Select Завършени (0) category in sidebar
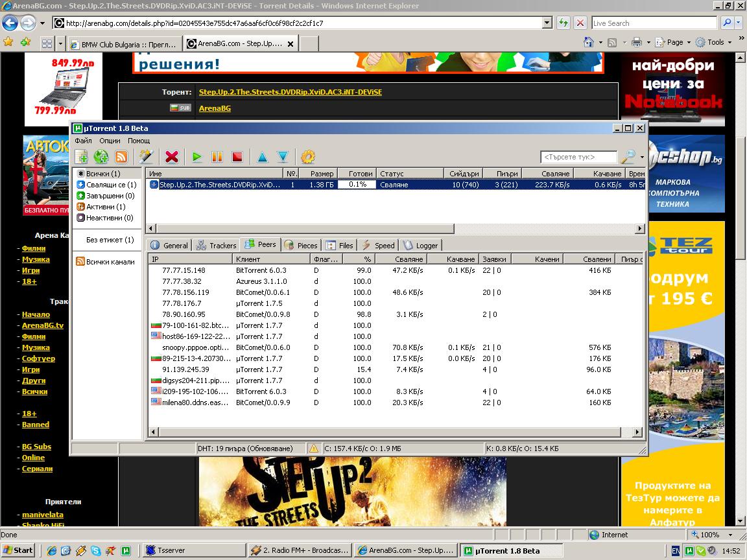This screenshot has width=747, height=560. (x=106, y=196)
